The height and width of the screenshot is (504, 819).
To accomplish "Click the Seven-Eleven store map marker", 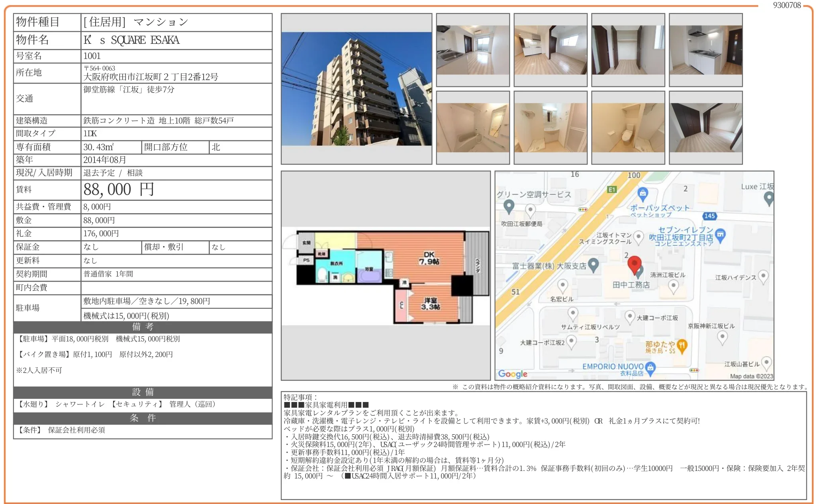I will [720, 235].
